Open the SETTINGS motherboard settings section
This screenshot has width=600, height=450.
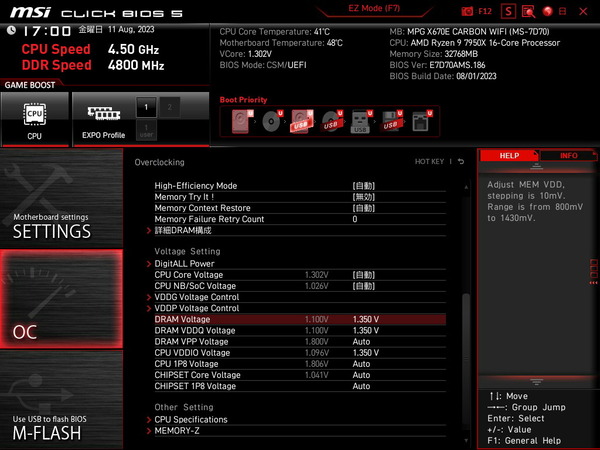point(61,198)
